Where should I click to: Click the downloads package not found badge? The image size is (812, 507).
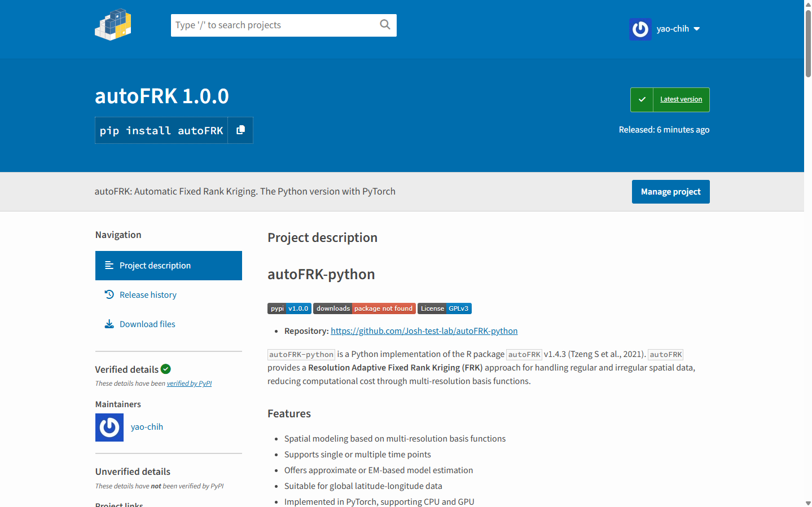pos(365,308)
